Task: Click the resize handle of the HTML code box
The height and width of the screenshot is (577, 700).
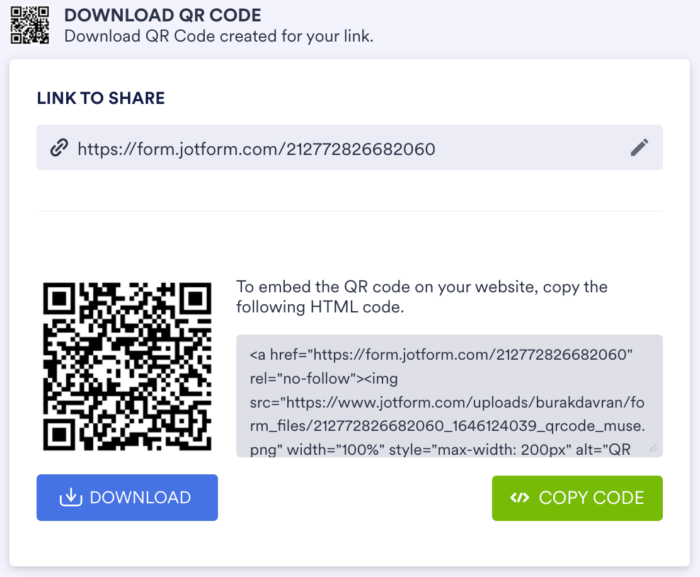Action: click(654, 449)
